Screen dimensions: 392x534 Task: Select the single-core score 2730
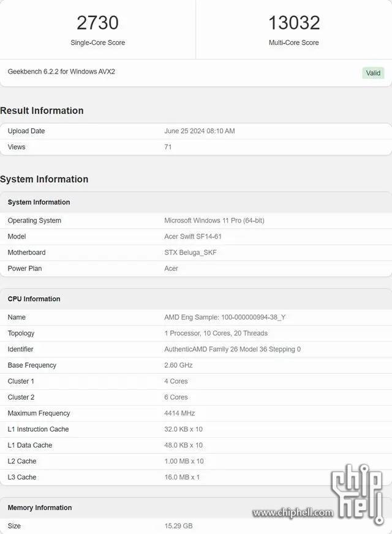pyautogui.click(x=97, y=23)
